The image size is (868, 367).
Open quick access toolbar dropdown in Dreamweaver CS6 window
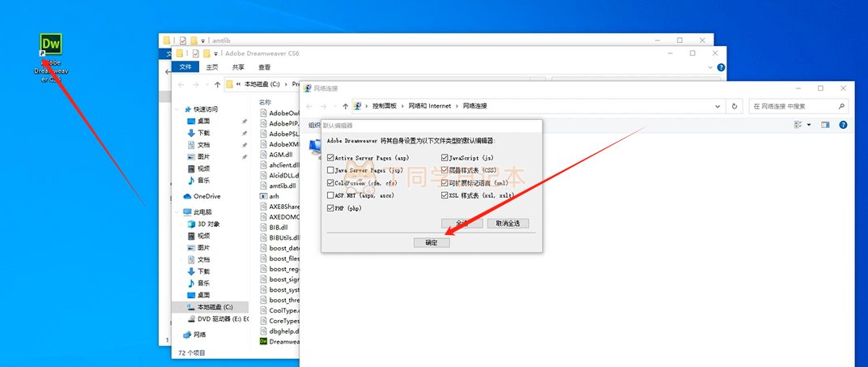[215, 53]
